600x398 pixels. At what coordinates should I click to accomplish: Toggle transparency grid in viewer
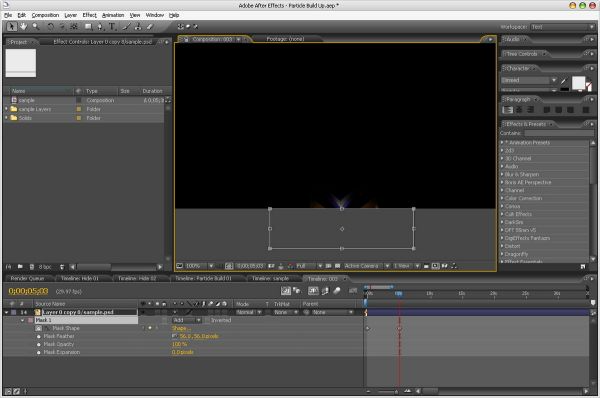pyautogui.click(x=338, y=266)
